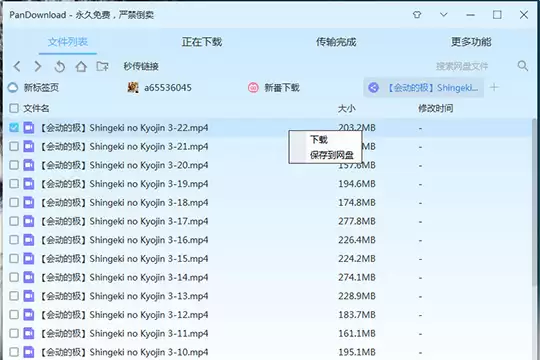
Task: Check the Shingeki no Kyojin 3-17.mp4 checkbox
Action: point(14,221)
